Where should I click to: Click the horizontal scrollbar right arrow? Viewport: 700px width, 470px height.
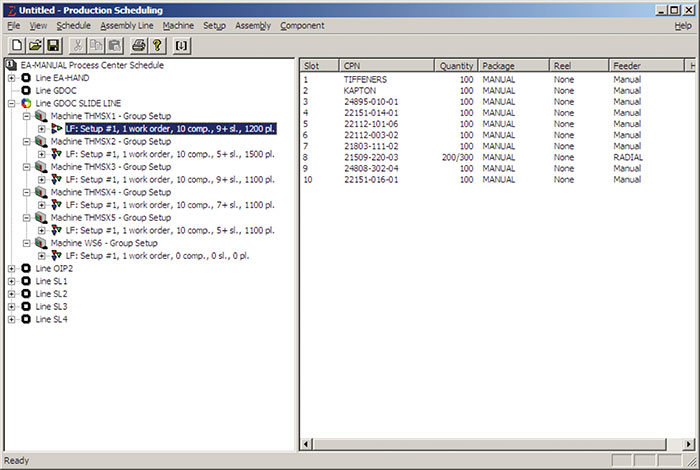pos(689,444)
